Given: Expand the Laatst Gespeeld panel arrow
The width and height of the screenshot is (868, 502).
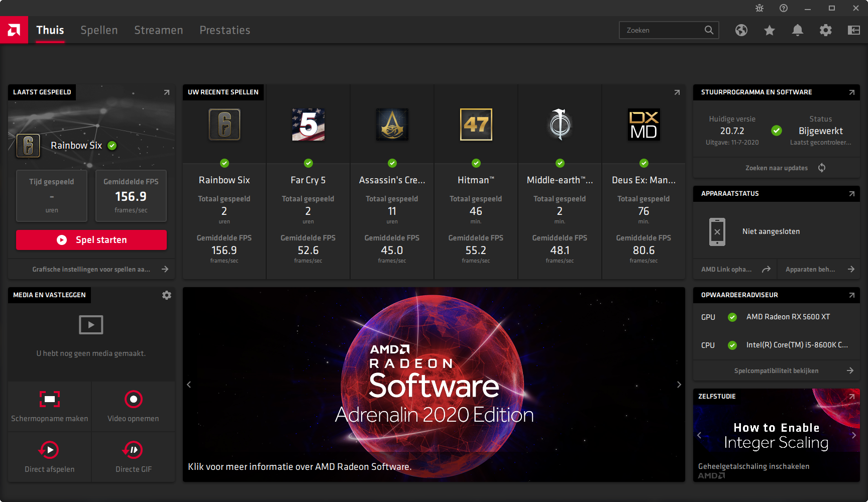Looking at the screenshot, I should coord(167,92).
